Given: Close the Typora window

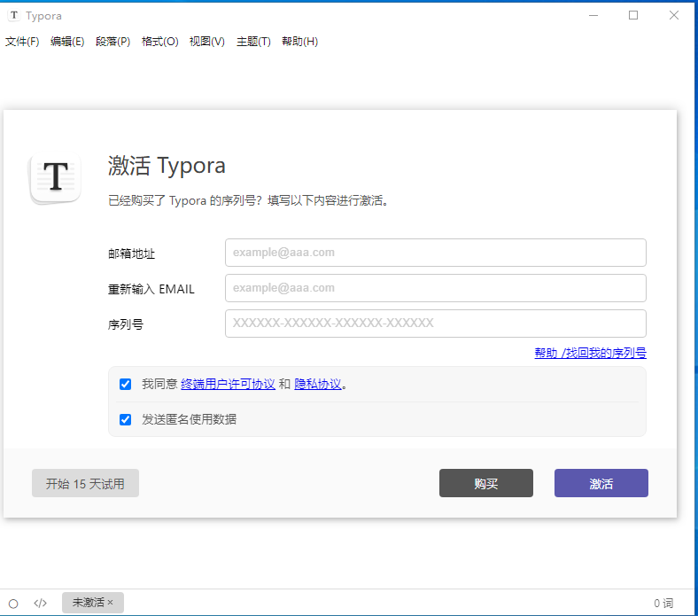Looking at the screenshot, I should tap(674, 15).
